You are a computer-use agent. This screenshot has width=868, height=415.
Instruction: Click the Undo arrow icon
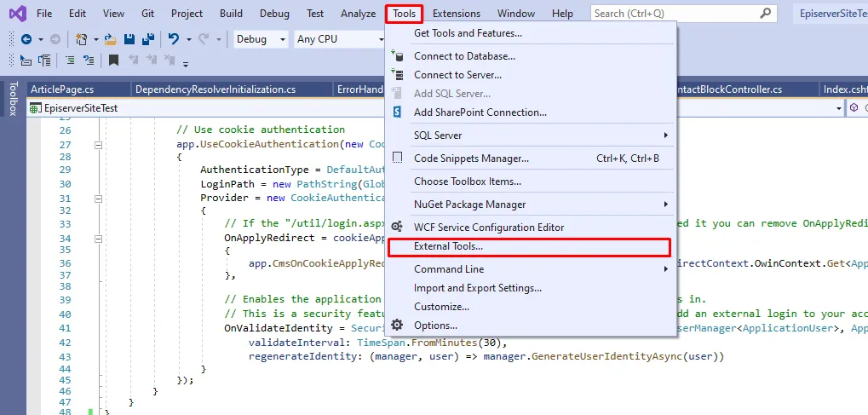174,39
